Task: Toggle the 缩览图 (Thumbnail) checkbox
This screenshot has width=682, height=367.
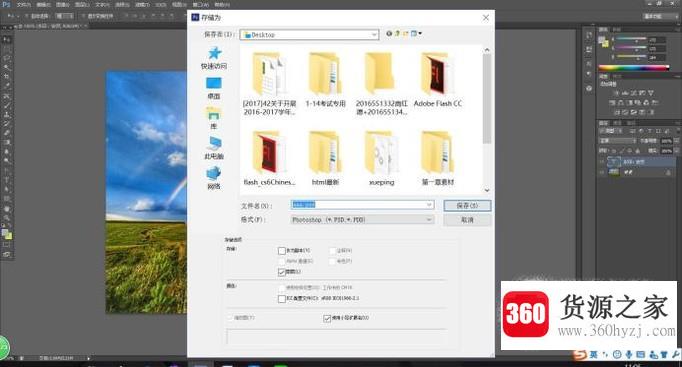Action: click(230, 318)
